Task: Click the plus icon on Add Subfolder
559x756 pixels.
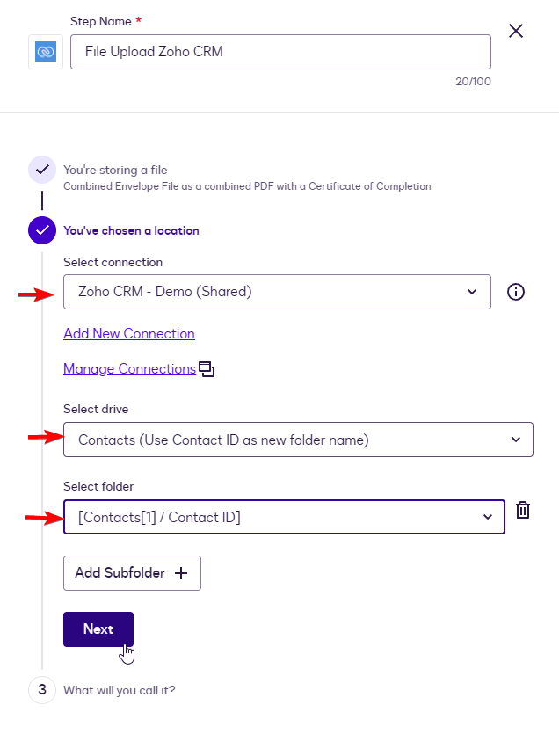Action: (181, 573)
